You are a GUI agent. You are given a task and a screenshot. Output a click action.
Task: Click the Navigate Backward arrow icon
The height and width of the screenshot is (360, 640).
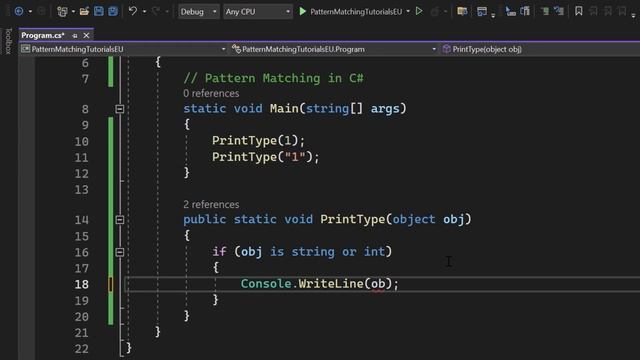(19, 11)
